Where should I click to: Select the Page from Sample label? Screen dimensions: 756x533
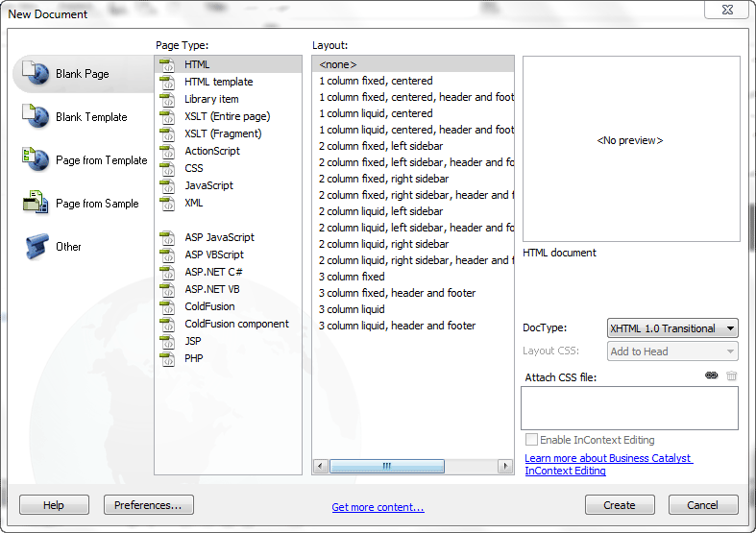pyautogui.click(x=97, y=204)
